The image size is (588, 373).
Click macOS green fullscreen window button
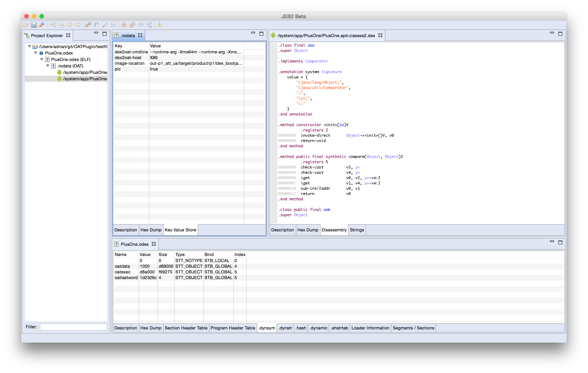(42, 16)
